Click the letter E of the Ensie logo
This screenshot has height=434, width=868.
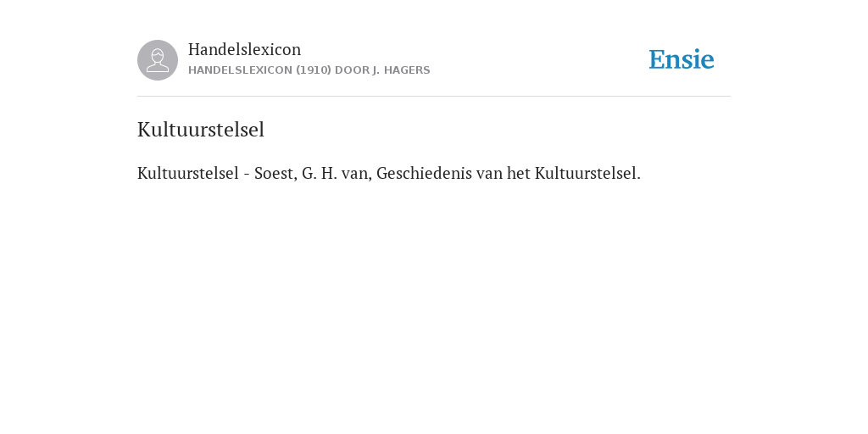click(657, 60)
